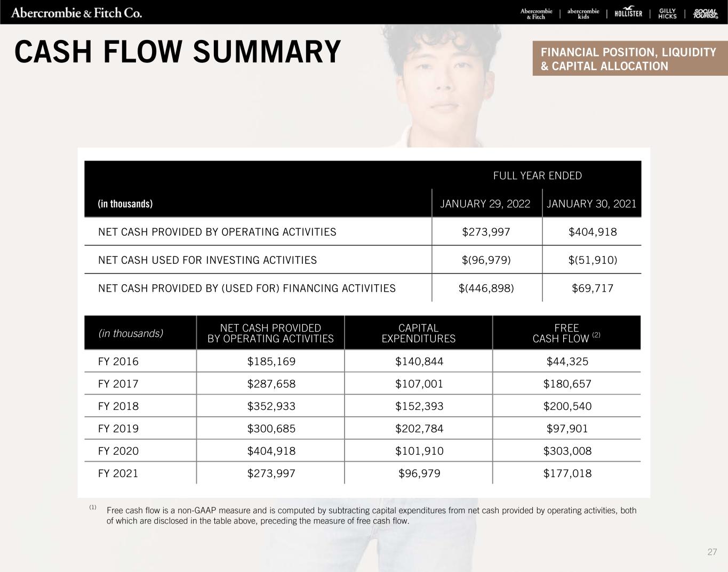Open the Gilly Hicks brand logo

click(667, 14)
